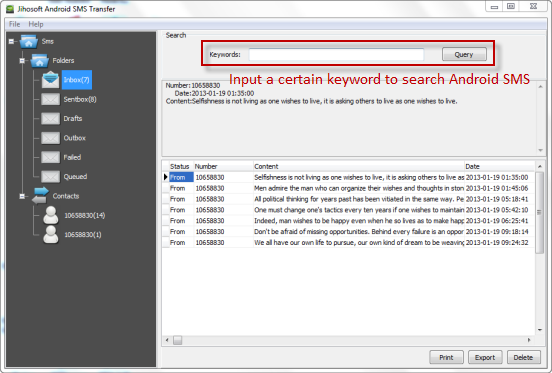The width and height of the screenshot is (552, 373).
Task: Select the Sentbox(8) folder
Action: click(x=80, y=99)
